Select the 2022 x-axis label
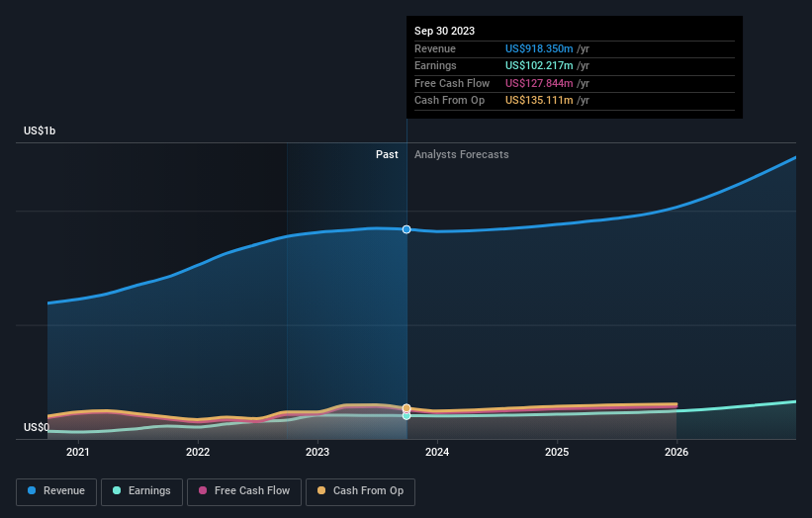Screen dimensions: 812x518 click(198, 452)
